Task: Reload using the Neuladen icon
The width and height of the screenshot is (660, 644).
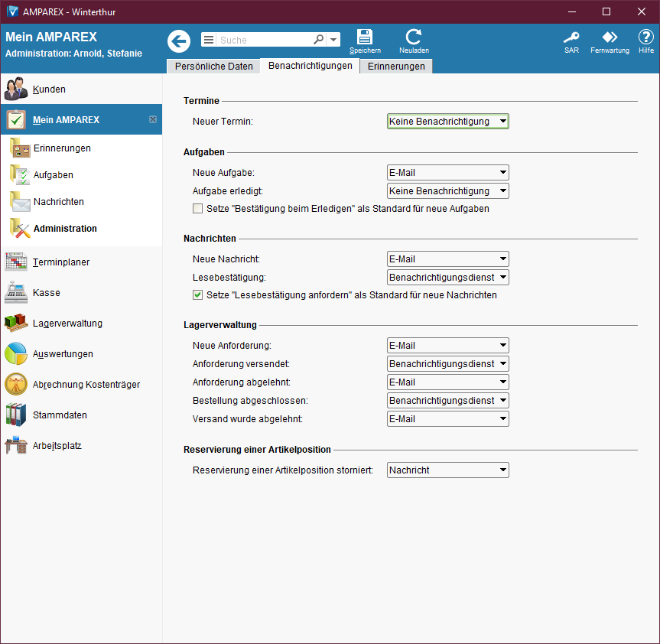Action: click(x=414, y=37)
